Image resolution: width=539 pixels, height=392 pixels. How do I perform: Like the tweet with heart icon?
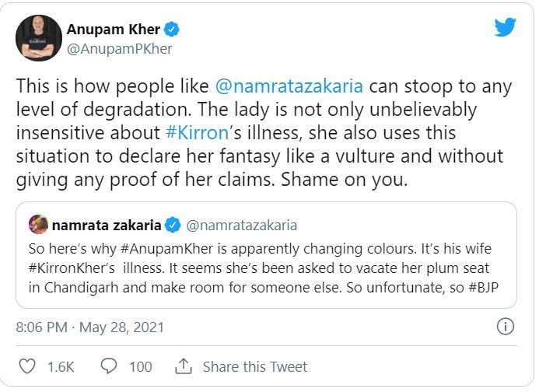point(26,366)
